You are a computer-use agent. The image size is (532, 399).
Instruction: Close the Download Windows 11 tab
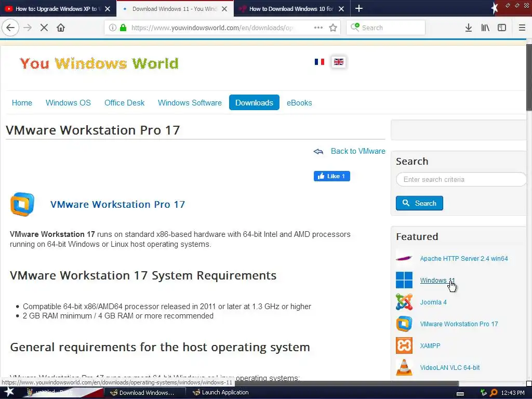(x=224, y=9)
